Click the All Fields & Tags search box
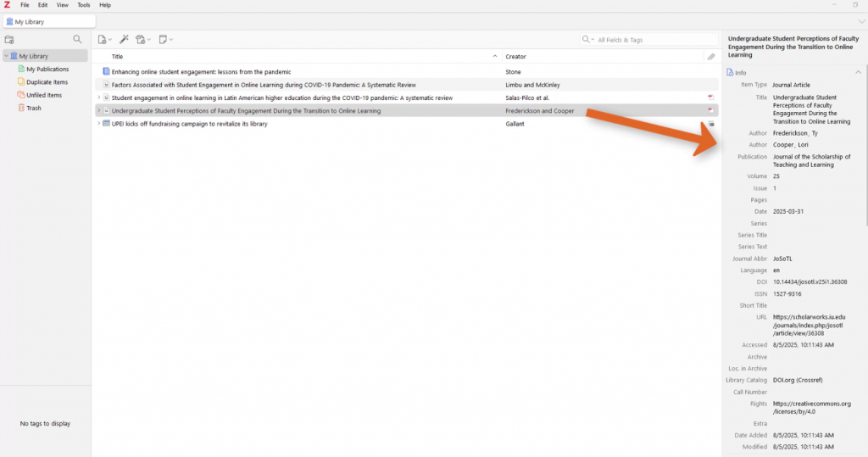Viewport: 868px width, 457px height. 644,40
